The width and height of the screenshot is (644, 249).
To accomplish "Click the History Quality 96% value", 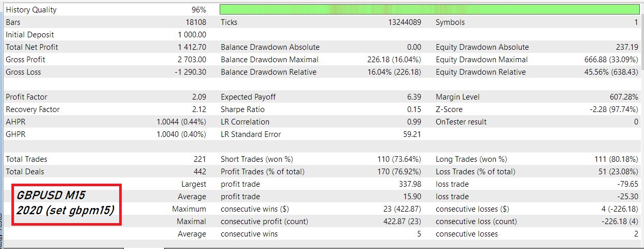I will pos(198,10).
